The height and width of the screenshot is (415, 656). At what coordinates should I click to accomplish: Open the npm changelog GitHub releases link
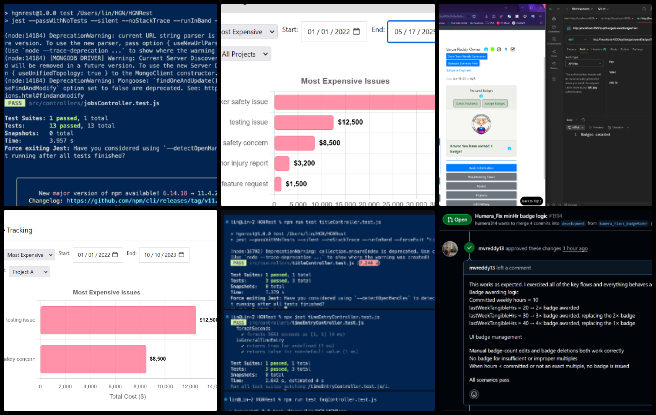click(x=142, y=201)
